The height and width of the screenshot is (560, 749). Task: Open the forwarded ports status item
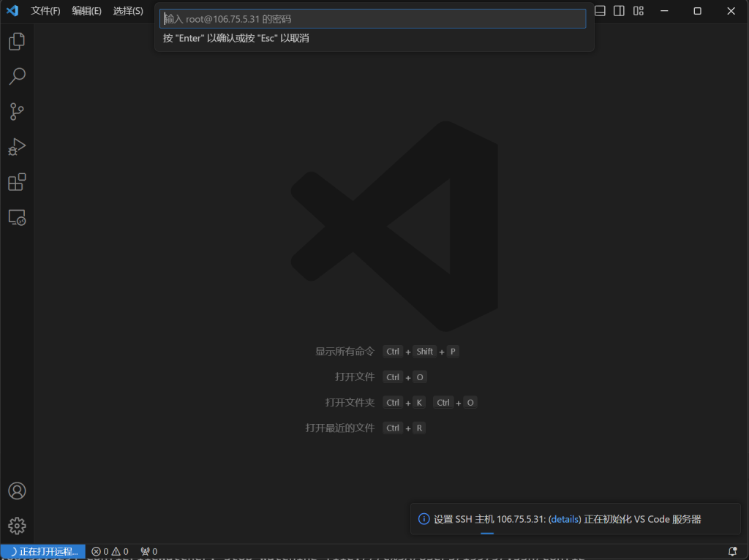(x=149, y=552)
